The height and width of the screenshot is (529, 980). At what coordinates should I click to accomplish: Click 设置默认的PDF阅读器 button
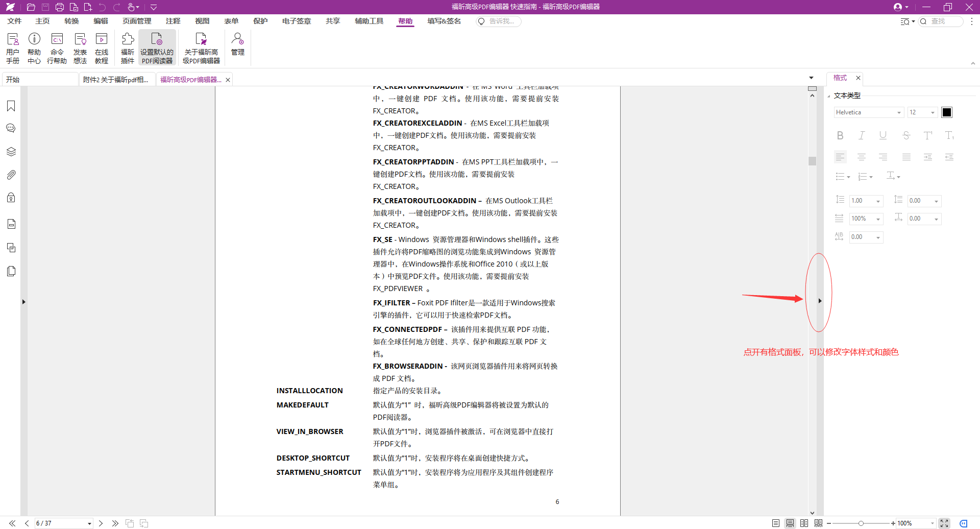coord(157,48)
